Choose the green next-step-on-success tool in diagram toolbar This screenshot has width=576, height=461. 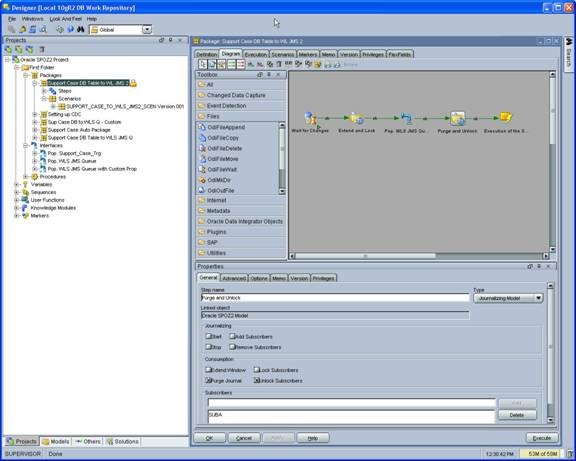pos(231,64)
